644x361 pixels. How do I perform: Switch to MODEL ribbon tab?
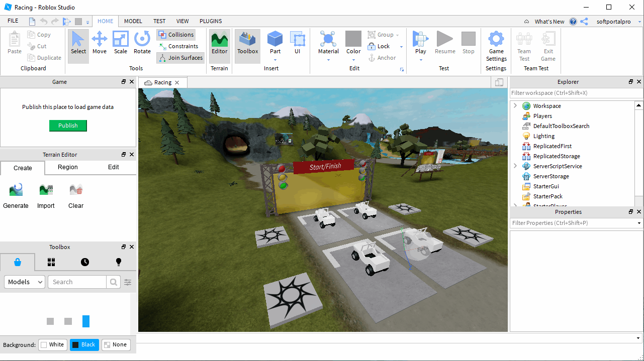[x=133, y=21]
